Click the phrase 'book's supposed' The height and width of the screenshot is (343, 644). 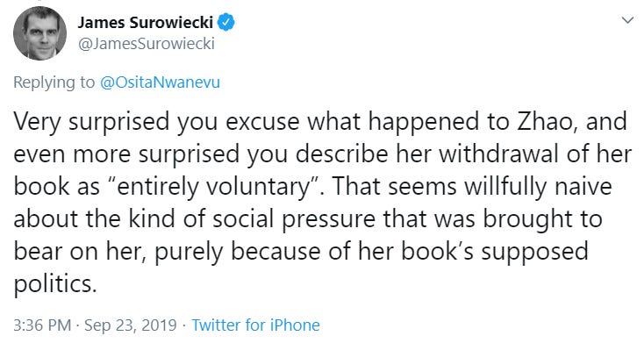pos(495,252)
